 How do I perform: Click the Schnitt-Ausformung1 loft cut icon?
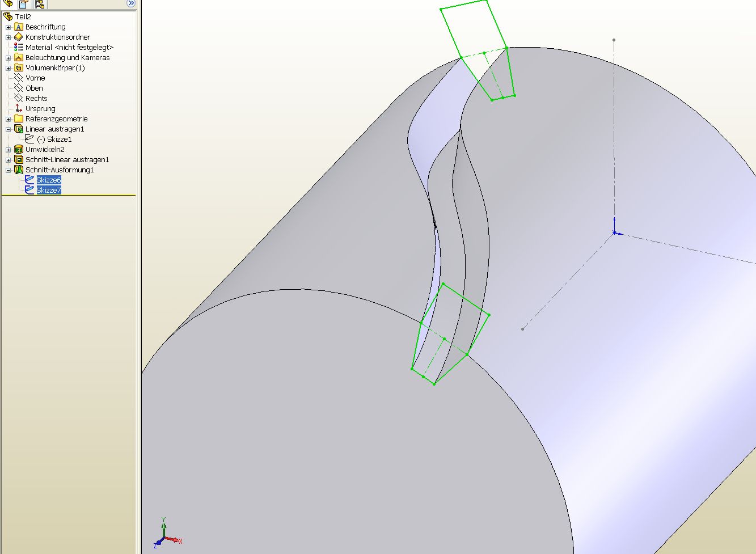pyautogui.click(x=19, y=170)
